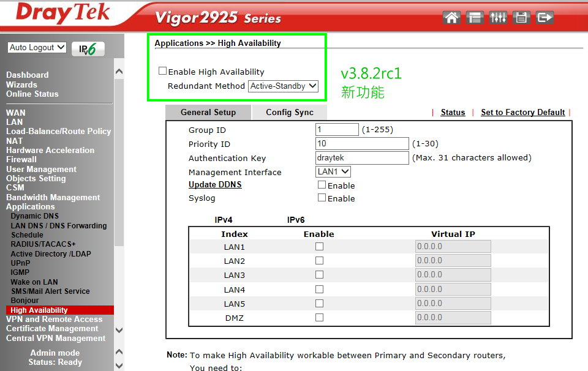
Task: Click the logout arrow icon in header
Action: click(x=545, y=17)
